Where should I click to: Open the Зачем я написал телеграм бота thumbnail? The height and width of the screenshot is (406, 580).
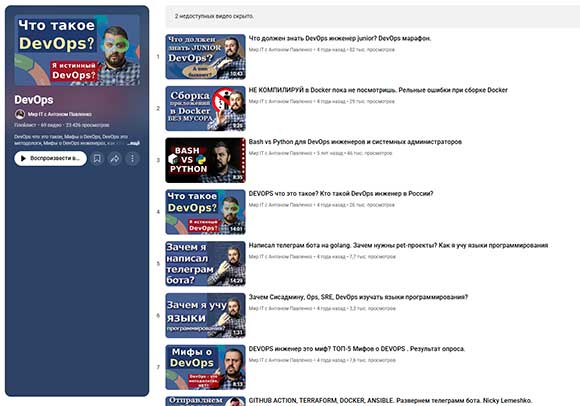point(205,264)
